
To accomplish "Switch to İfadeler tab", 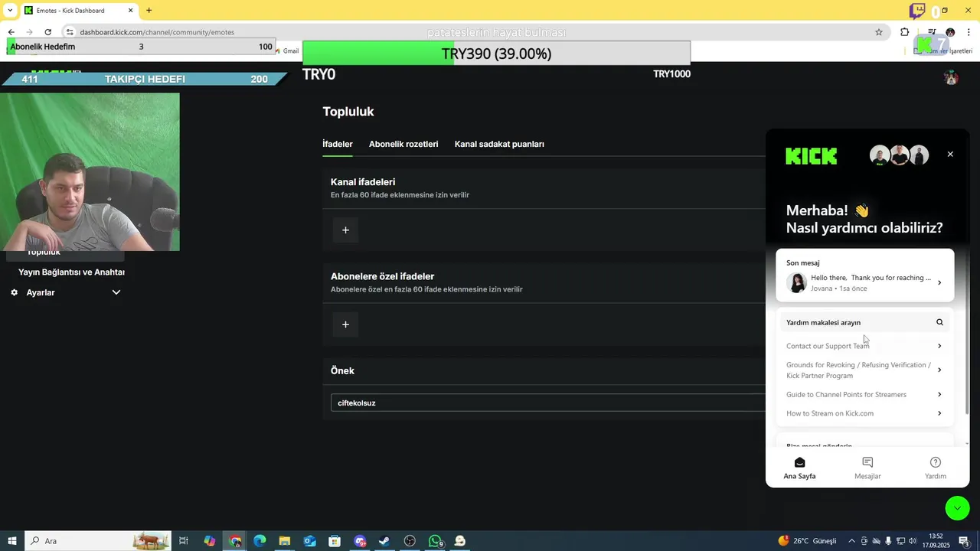I will (338, 144).
